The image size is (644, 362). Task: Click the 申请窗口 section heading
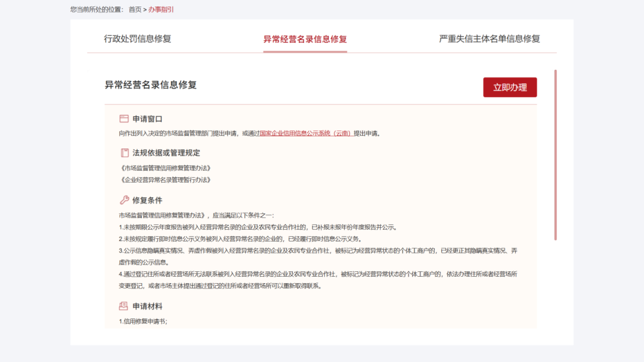(x=147, y=119)
